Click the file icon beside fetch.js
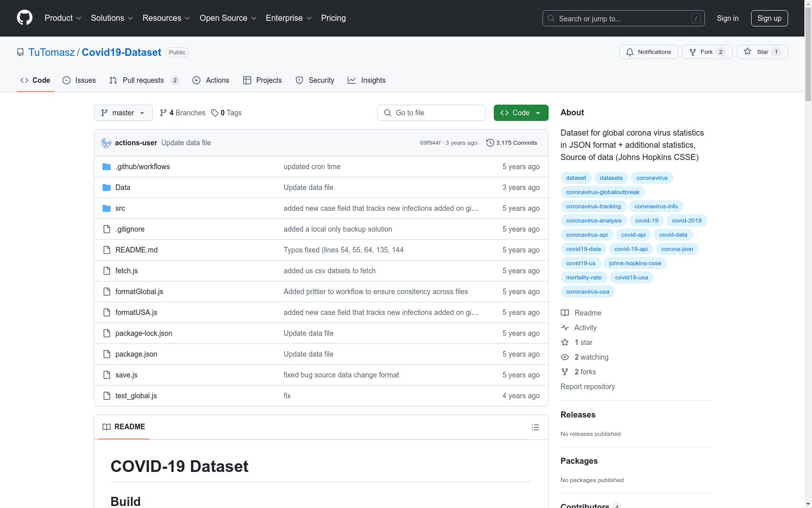 tap(107, 271)
